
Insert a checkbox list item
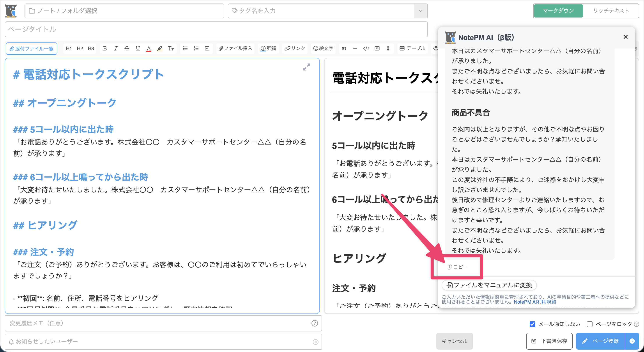[x=207, y=48]
